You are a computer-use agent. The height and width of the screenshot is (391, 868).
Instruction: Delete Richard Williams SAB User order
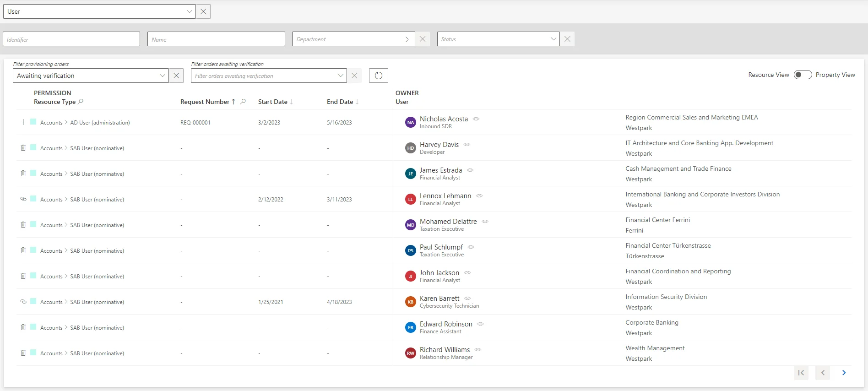point(23,353)
